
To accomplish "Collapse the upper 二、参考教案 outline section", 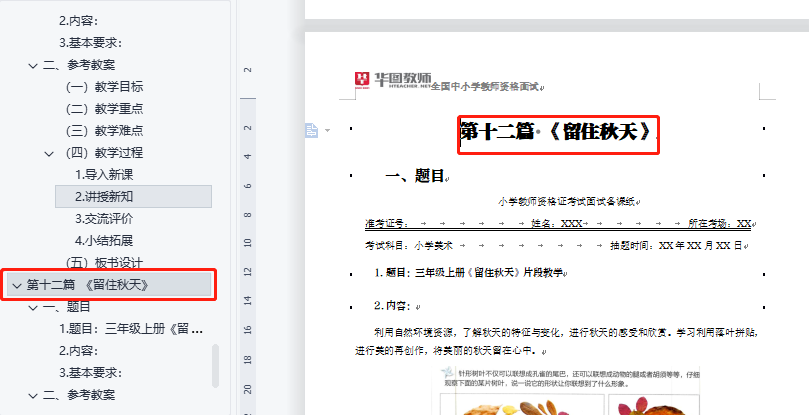I will (32, 65).
